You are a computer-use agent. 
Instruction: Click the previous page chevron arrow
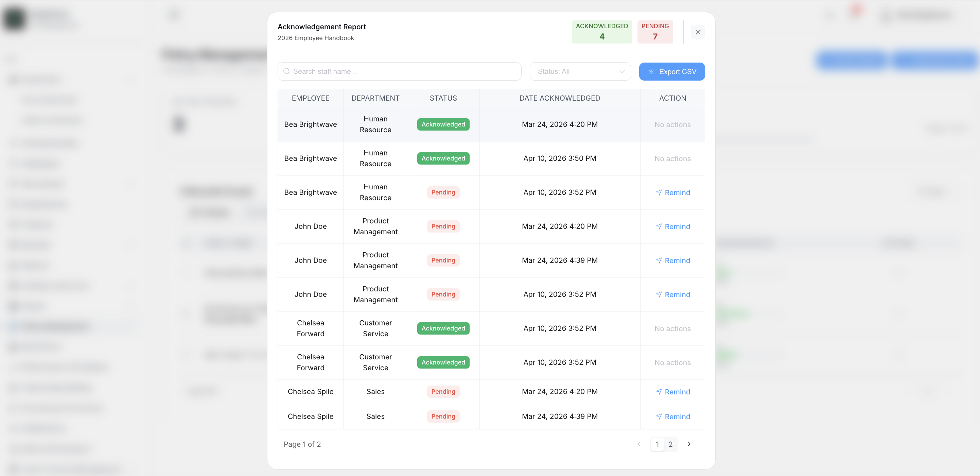click(x=639, y=444)
